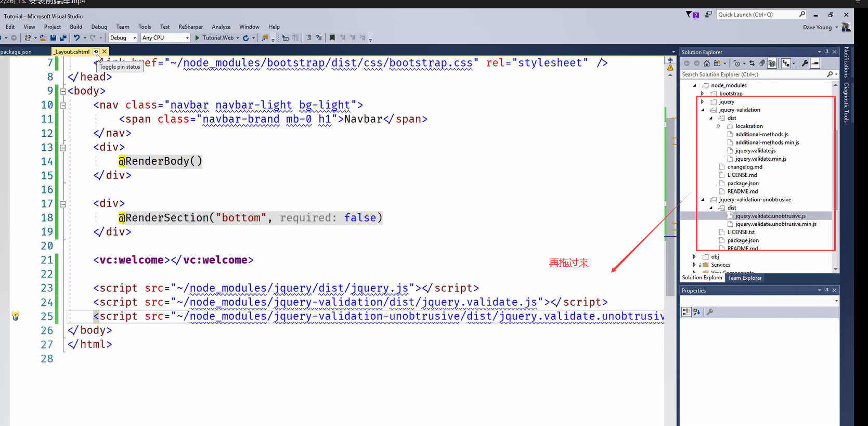Click the Refresh browser icon in the toolbar
Screen dimensions: 868x426
(245, 37)
